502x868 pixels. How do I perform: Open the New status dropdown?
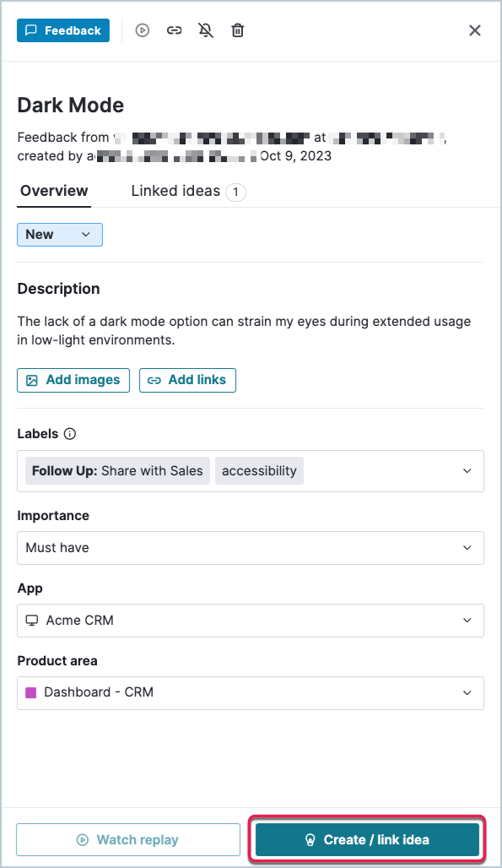[59, 235]
